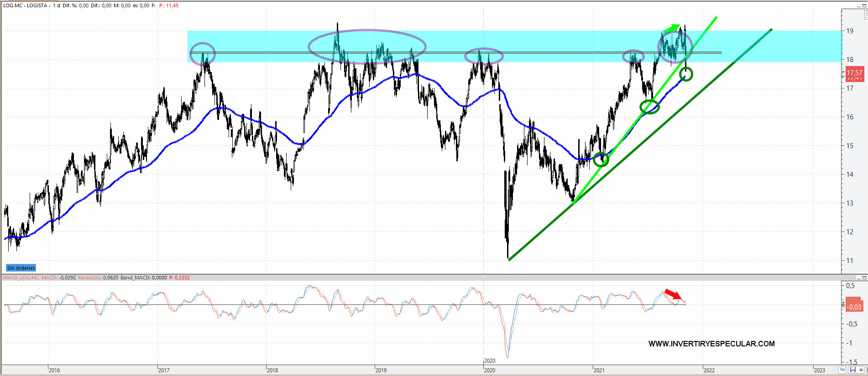The height and width of the screenshot is (376, 868).
Task: Click the 2022 marker on time axis
Action: point(709,370)
